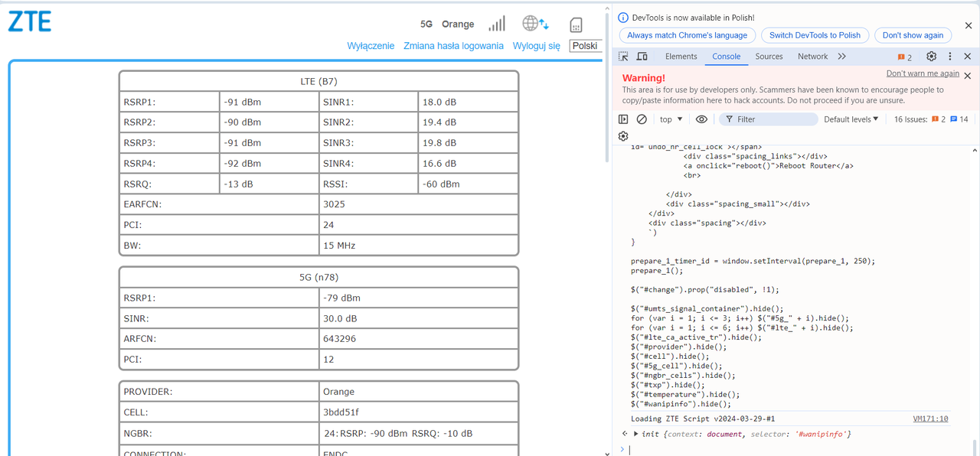
Task: Click the Orange operator name in header
Action: [458, 24]
